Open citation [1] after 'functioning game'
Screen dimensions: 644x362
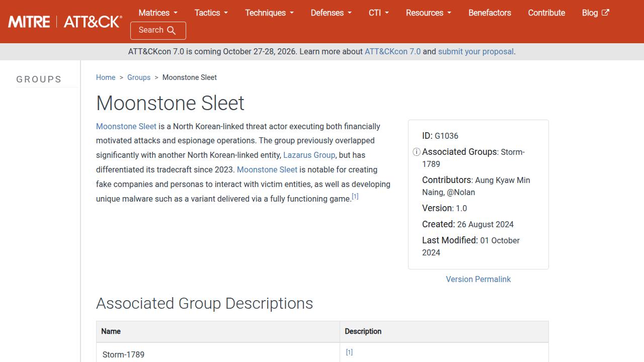[355, 197]
